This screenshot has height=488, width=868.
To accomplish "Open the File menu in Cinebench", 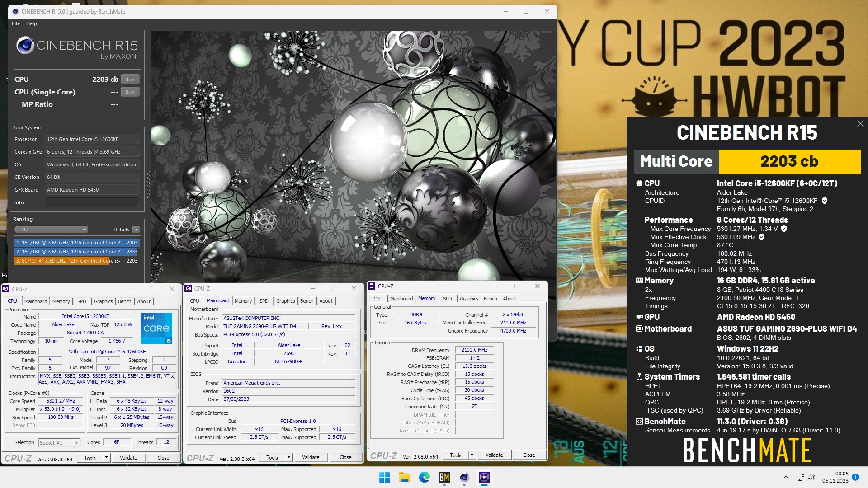I will [x=16, y=23].
